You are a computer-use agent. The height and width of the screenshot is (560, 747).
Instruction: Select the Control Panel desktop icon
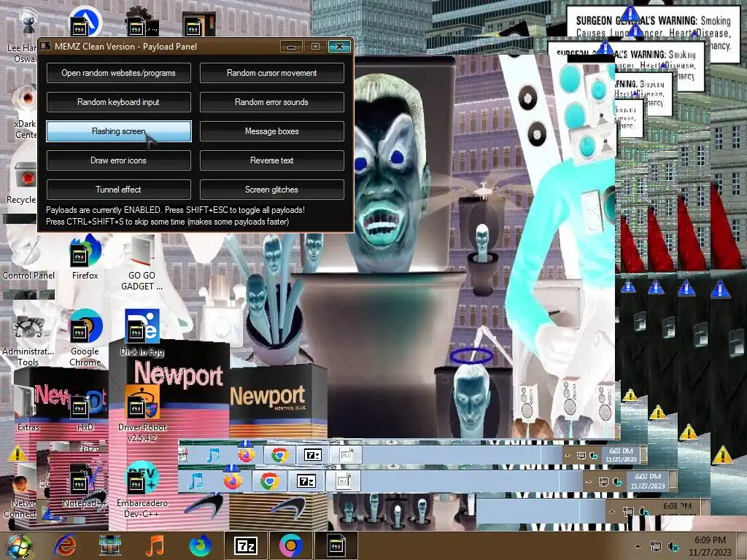tap(28, 257)
